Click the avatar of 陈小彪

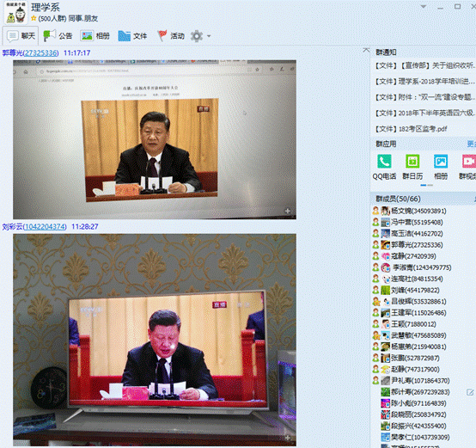386,403
